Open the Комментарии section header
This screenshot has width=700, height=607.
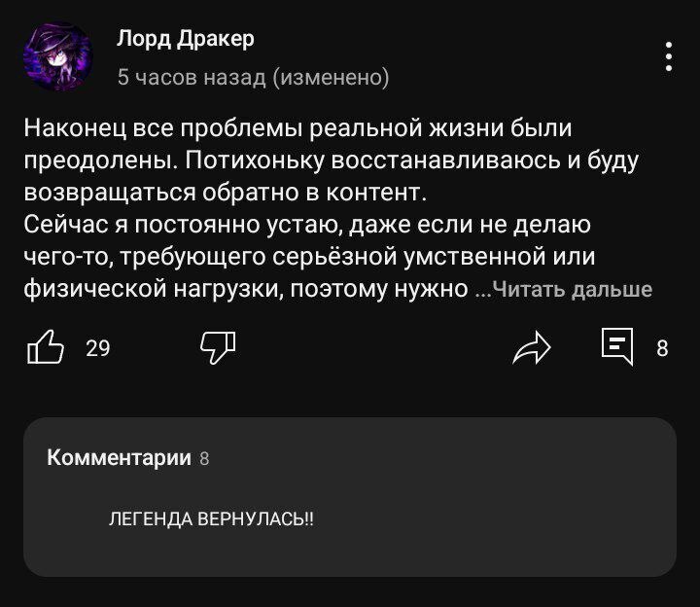coord(119,457)
